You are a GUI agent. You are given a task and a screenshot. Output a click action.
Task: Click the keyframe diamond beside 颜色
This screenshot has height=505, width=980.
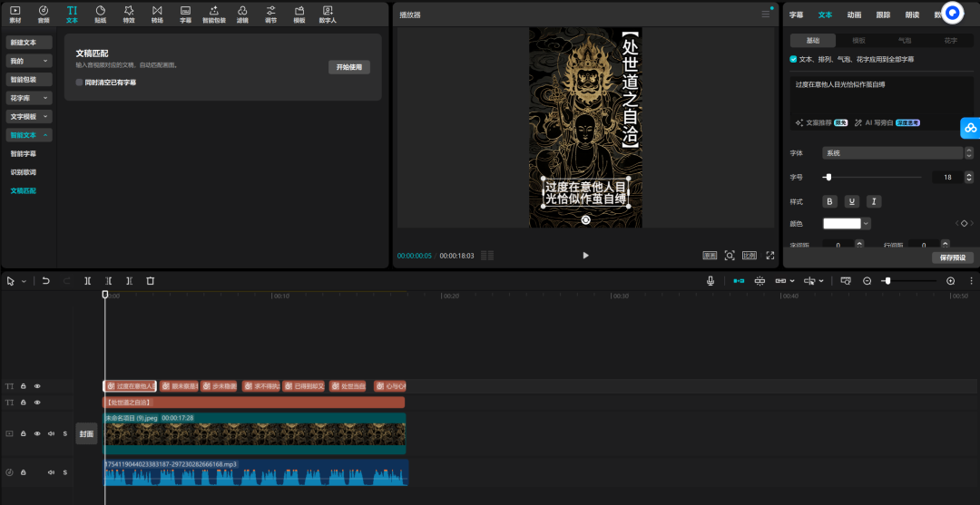click(965, 223)
